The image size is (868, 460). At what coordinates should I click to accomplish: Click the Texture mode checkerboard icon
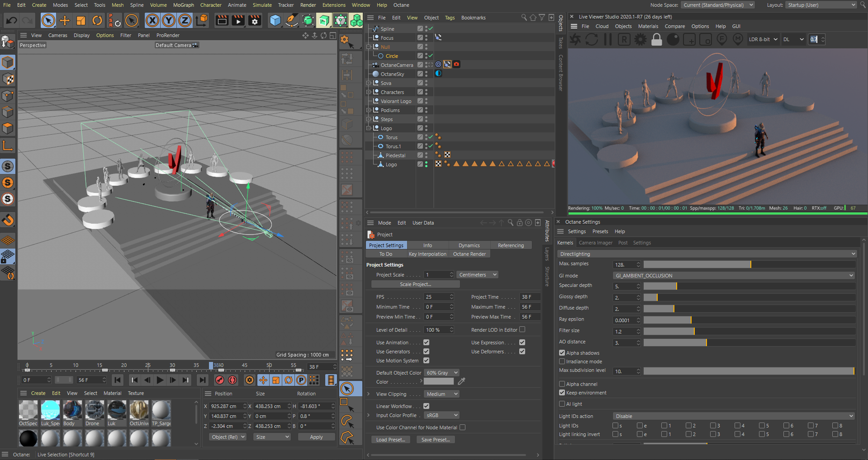tap(8, 79)
